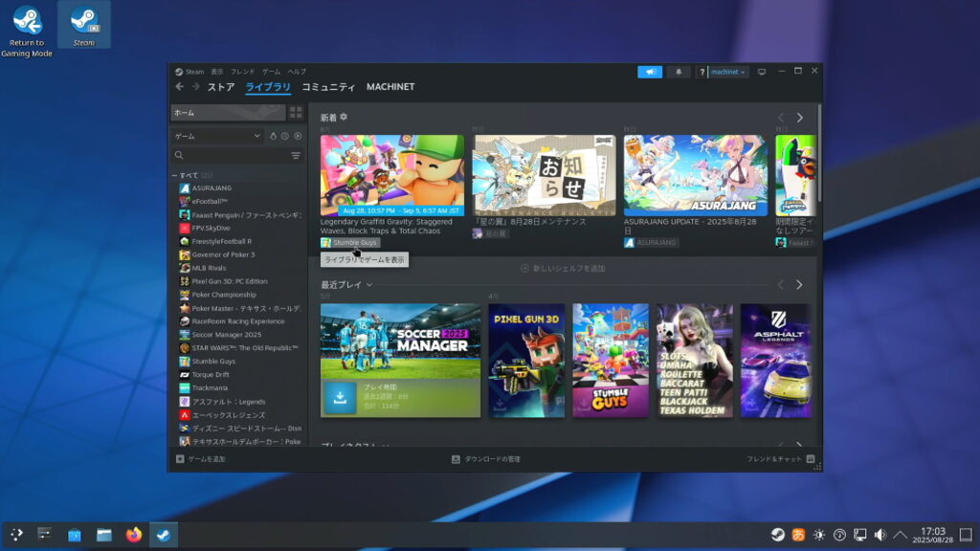Go back with the left arrow
Screen dimensions: 980x551
[179, 87]
